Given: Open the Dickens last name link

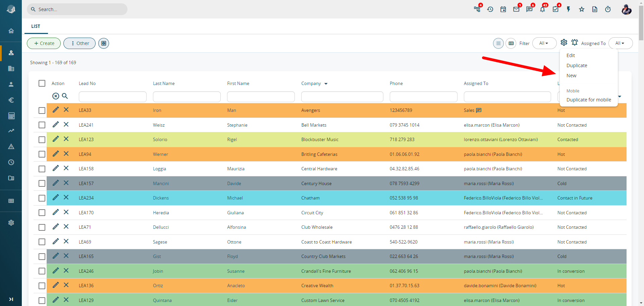Looking at the screenshot, I should coord(161,198).
